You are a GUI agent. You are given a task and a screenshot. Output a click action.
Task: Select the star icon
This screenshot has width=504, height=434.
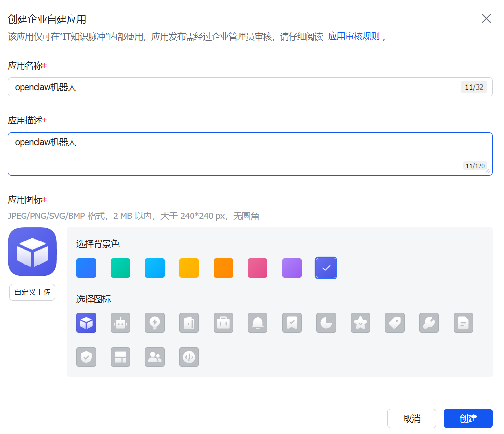point(360,323)
